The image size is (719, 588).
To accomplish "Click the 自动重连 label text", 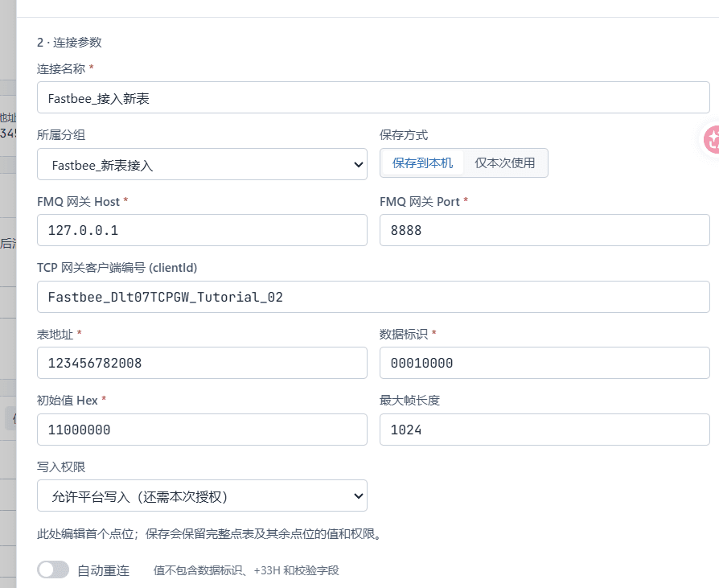I will coord(104,570).
